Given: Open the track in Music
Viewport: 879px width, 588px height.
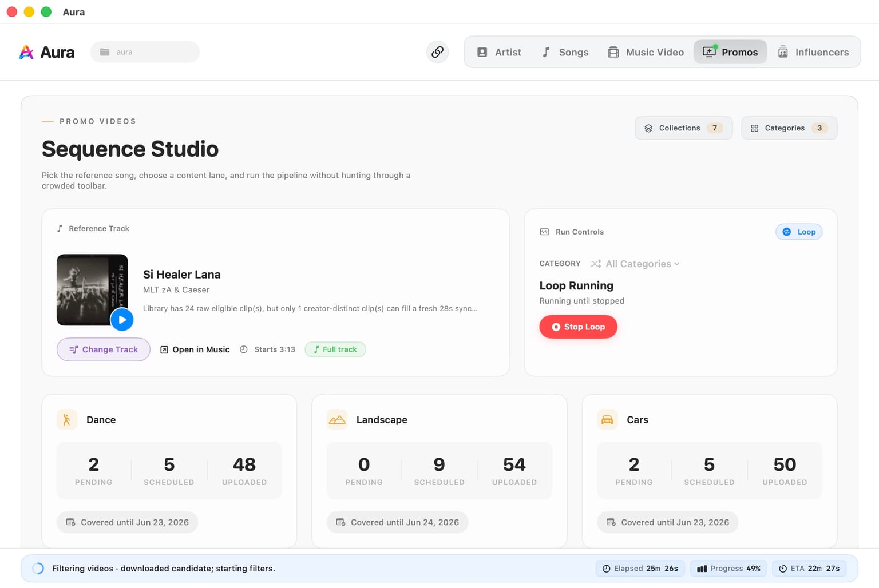Looking at the screenshot, I should (x=195, y=349).
